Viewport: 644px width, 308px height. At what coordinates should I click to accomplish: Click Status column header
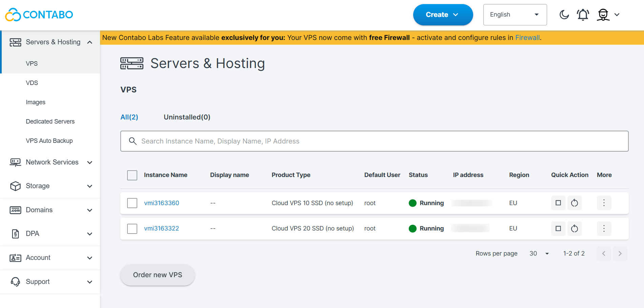[x=418, y=175]
